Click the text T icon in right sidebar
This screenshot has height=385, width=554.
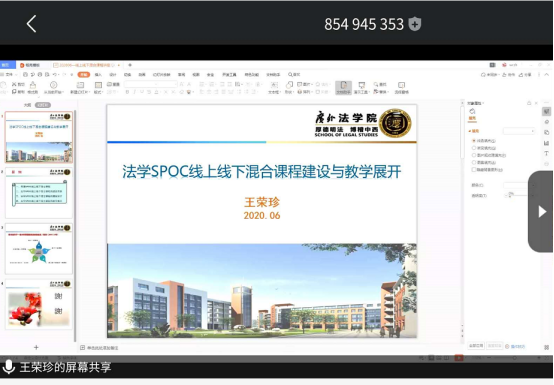click(546, 154)
